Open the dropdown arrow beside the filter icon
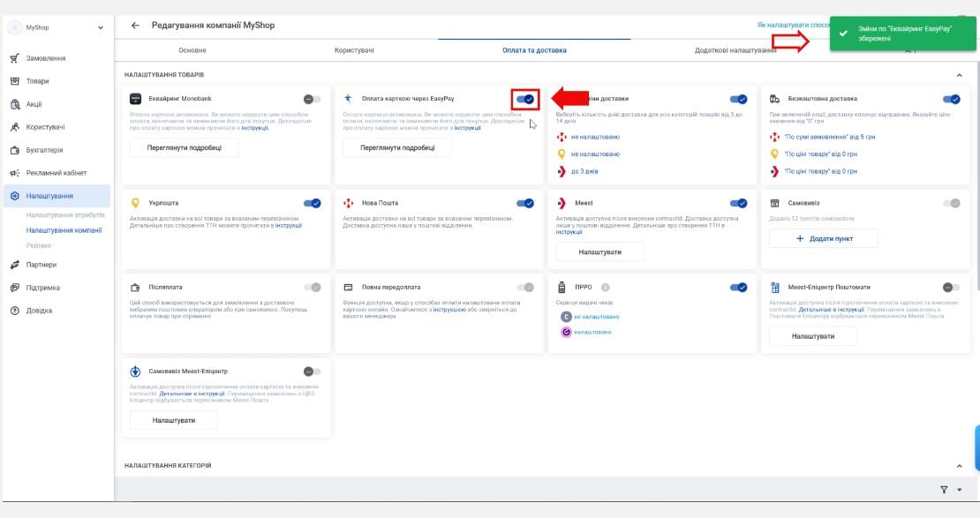980x518 pixels. click(x=960, y=490)
